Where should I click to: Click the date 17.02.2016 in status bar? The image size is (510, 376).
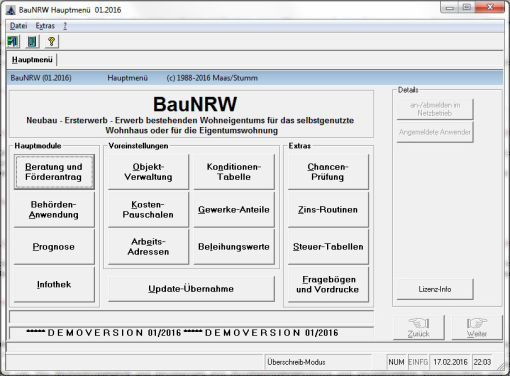450,362
